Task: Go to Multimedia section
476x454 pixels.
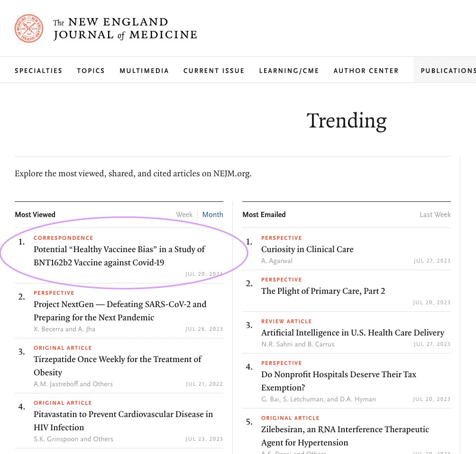Action: 144,71
